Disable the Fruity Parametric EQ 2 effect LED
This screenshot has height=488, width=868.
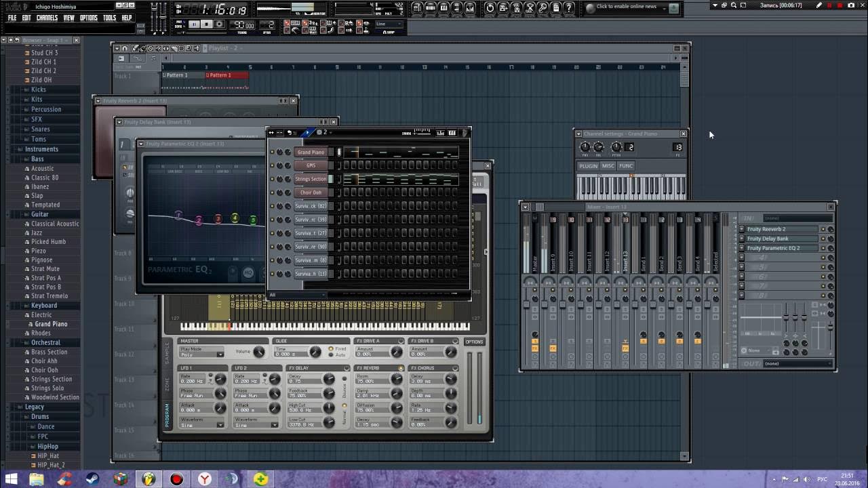pyautogui.click(x=823, y=248)
